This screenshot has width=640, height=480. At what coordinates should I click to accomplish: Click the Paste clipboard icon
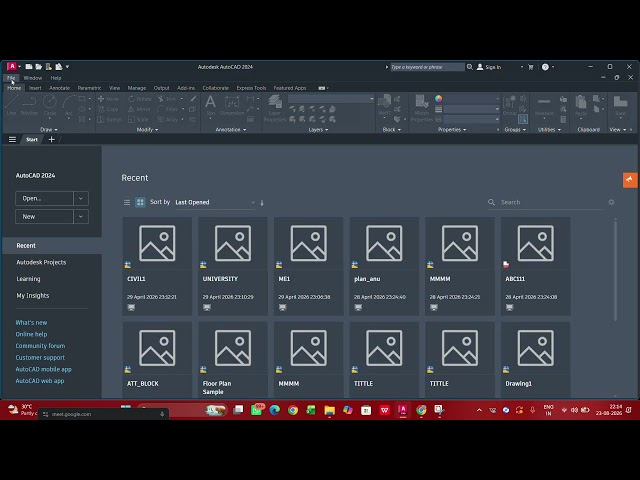[581, 104]
